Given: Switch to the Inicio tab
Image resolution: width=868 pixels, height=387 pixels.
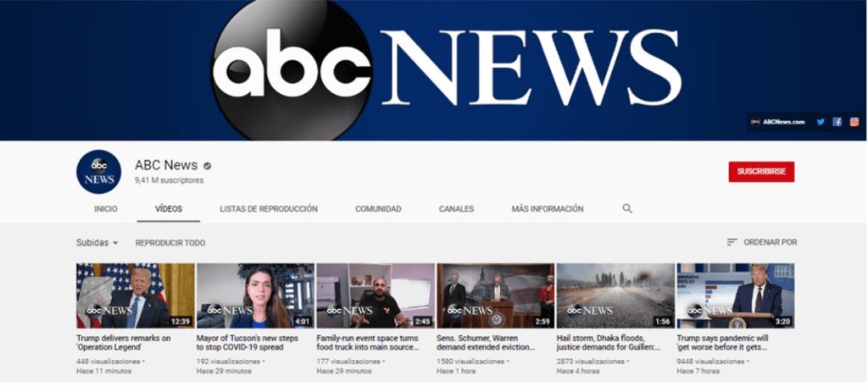Looking at the screenshot, I should 106,209.
